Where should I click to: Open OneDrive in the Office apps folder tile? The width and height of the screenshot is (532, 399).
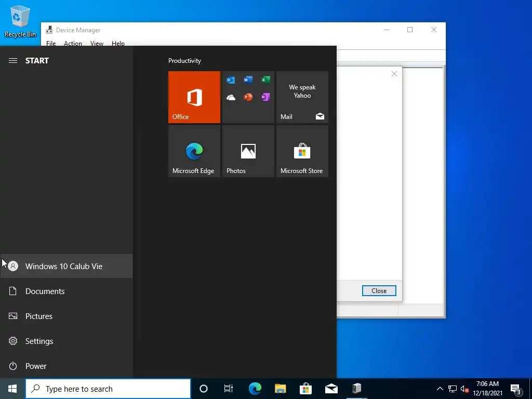pyautogui.click(x=231, y=98)
